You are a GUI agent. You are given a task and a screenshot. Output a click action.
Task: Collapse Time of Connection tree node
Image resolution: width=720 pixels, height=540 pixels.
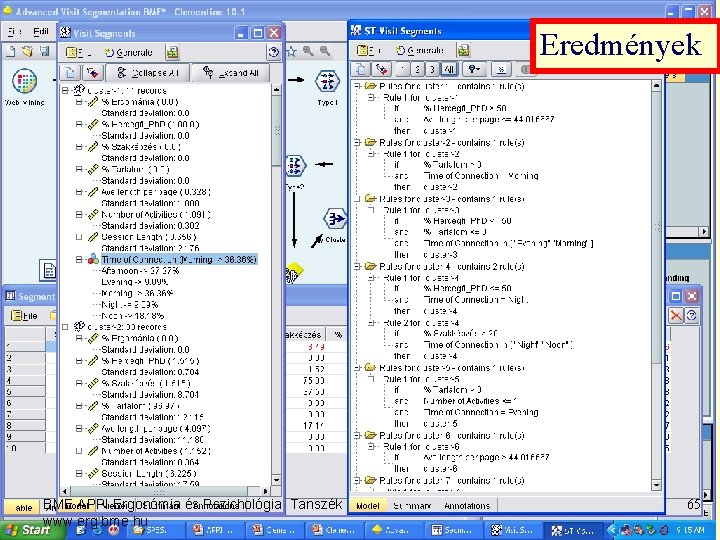[79, 259]
